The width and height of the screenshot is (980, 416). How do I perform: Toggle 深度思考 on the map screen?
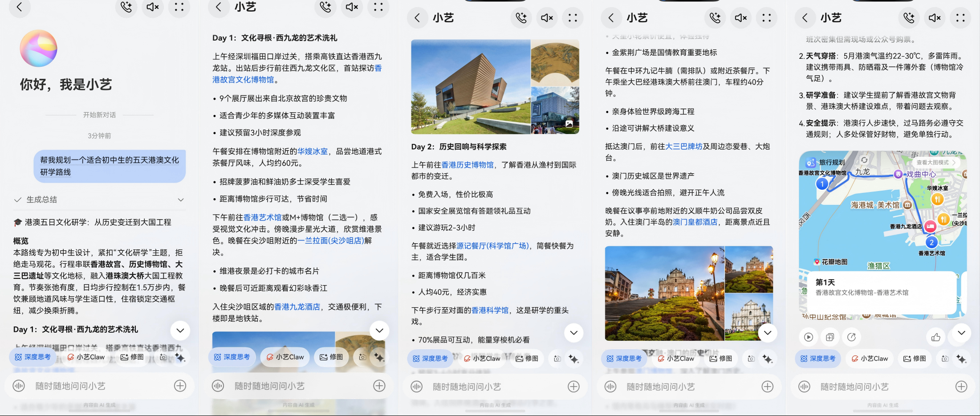(818, 359)
